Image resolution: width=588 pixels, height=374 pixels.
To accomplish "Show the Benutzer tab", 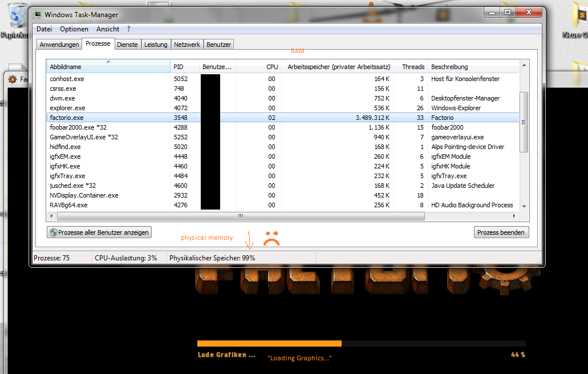I will (218, 45).
